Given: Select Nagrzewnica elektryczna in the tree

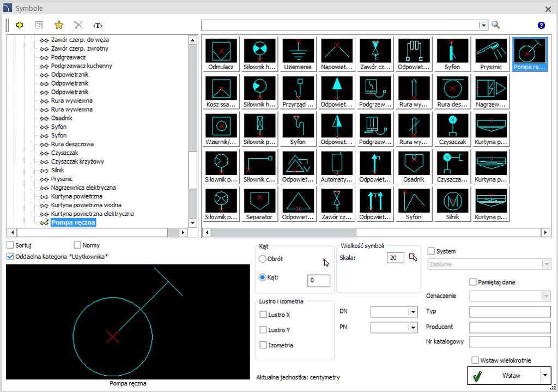Looking at the screenshot, I should (x=83, y=188).
